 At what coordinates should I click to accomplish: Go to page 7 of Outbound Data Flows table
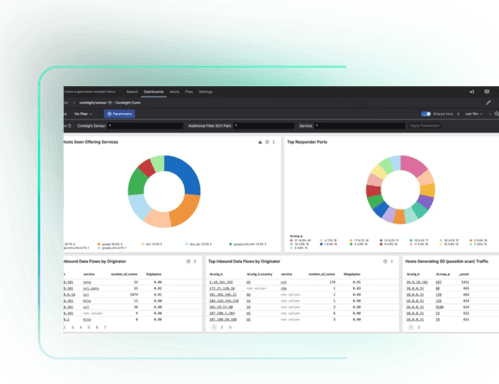[x=105, y=327]
